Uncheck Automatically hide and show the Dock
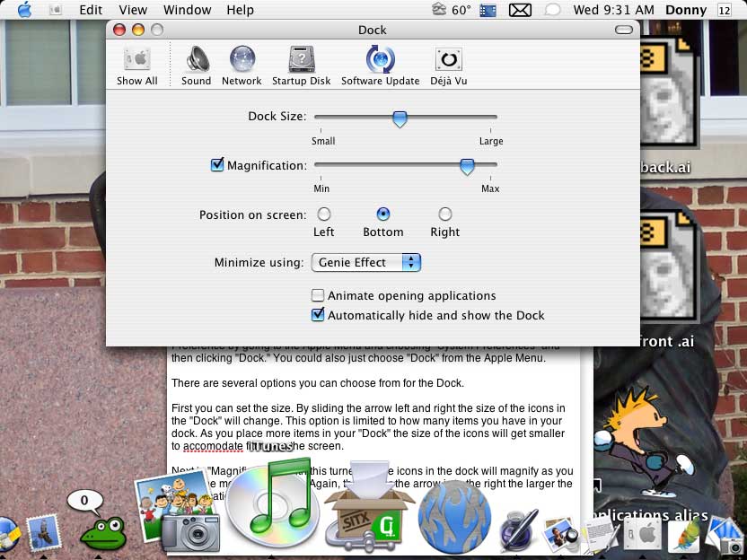The height and width of the screenshot is (560, 747). coord(318,315)
